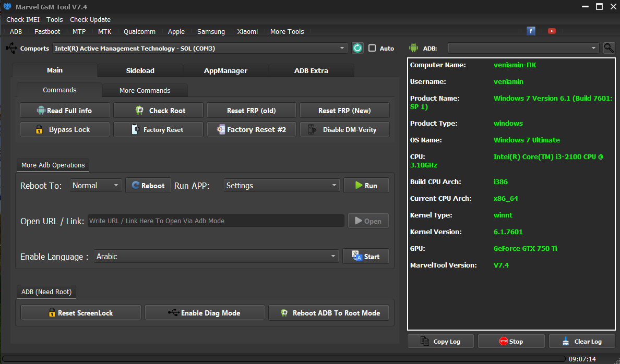Open the Tools menu
The image size is (620, 364).
[55, 19]
